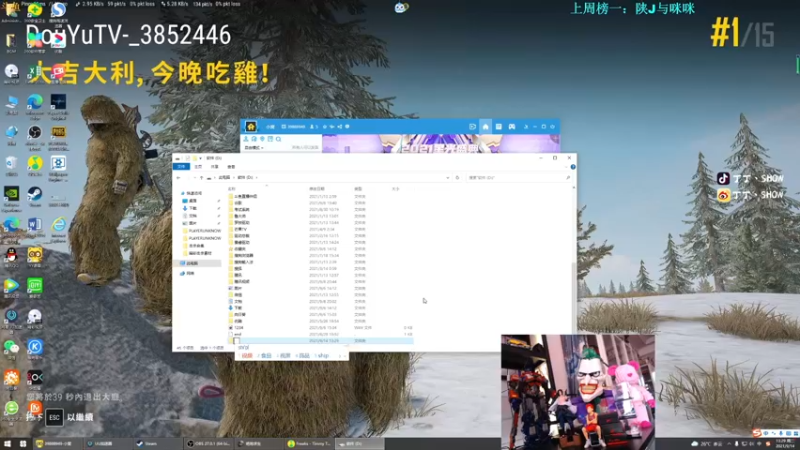This screenshot has height=450, width=800.
Task: Click the taskbar clock
Action: click(x=785, y=442)
